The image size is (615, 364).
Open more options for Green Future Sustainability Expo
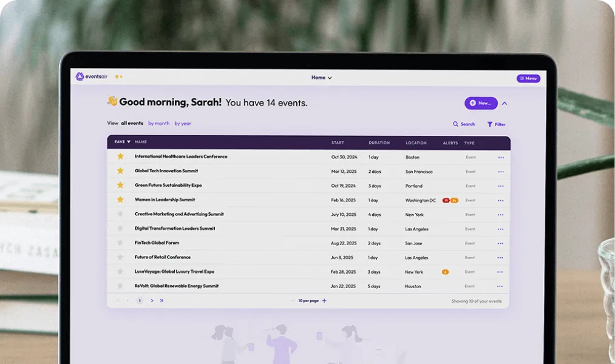[x=501, y=186]
